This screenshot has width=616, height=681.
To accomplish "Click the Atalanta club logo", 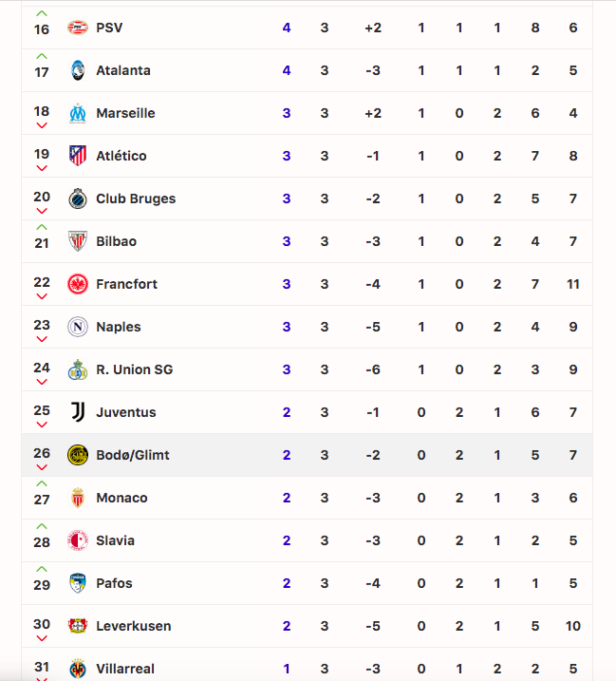I will pos(78,70).
